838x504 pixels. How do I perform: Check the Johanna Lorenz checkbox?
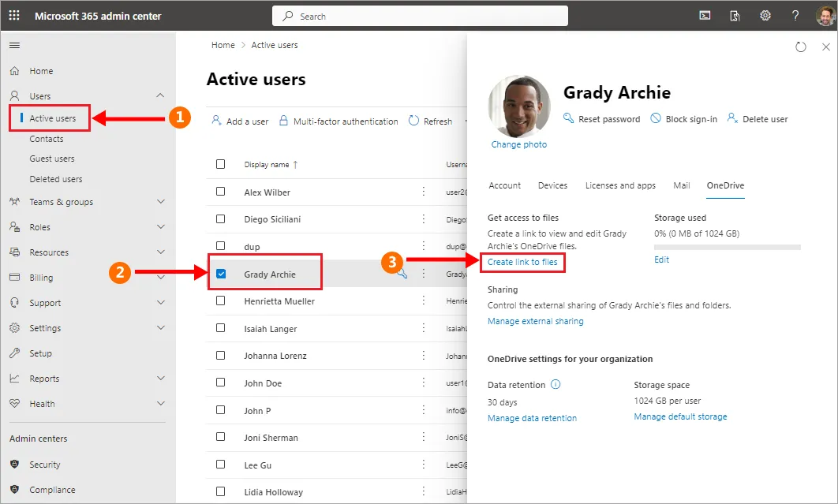(220, 355)
